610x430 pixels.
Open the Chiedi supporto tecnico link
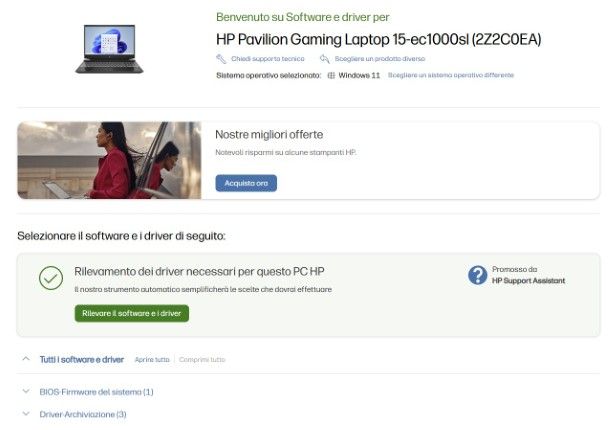point(268,59)
